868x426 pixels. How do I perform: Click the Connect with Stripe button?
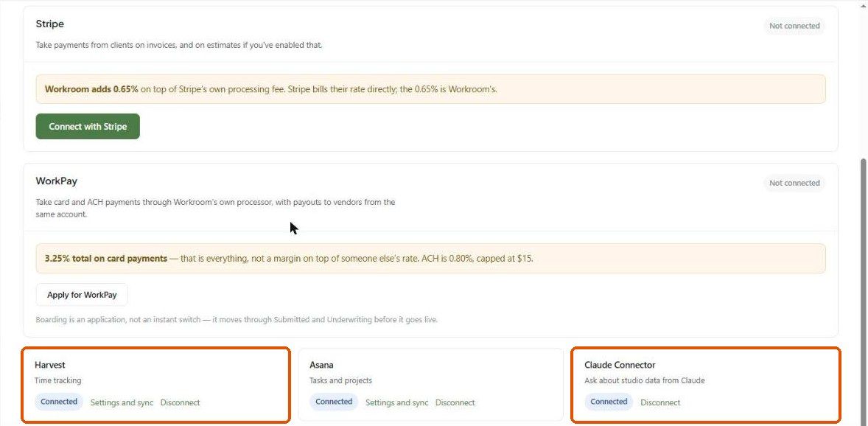tap(88, 126)
